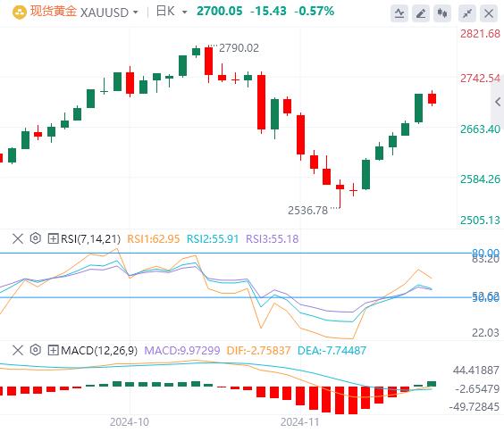Click the collapse fullscreen arrows icon
The width and height of the screenshot is (504, 433).
[467, 13]
